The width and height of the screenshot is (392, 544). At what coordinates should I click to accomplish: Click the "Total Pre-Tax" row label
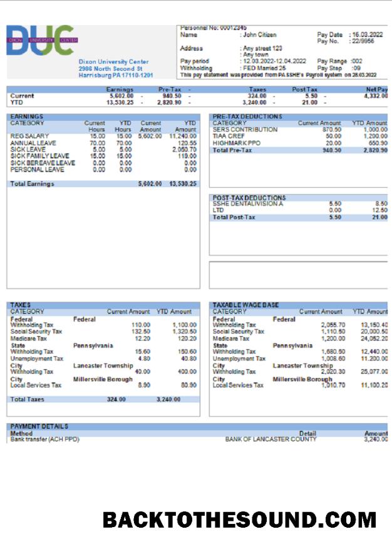pyautogui.click(x=232, y=150)
